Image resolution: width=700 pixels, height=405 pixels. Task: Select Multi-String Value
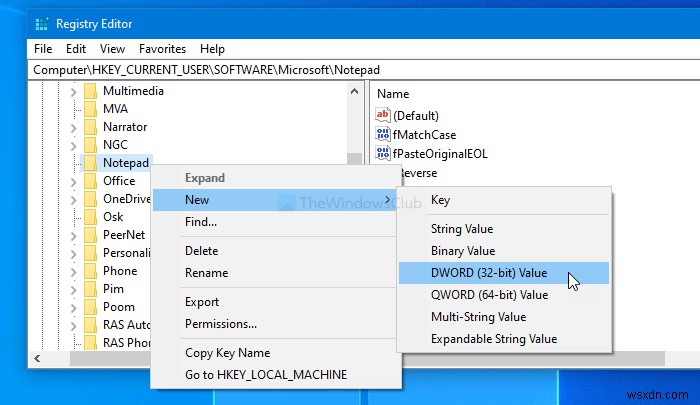[504, 317]
